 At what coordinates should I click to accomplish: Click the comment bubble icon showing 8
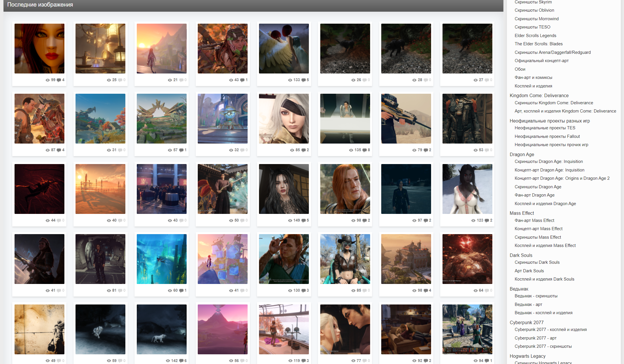(364, 150)
